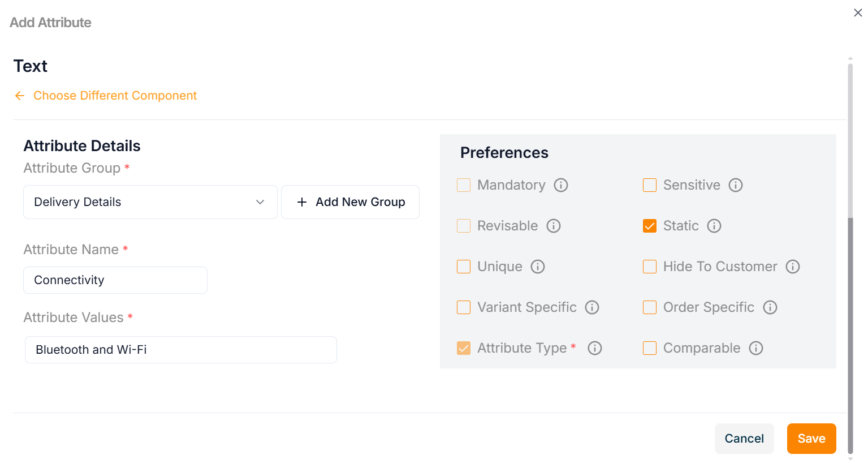Check the Comparable preference box

(650, 348)
